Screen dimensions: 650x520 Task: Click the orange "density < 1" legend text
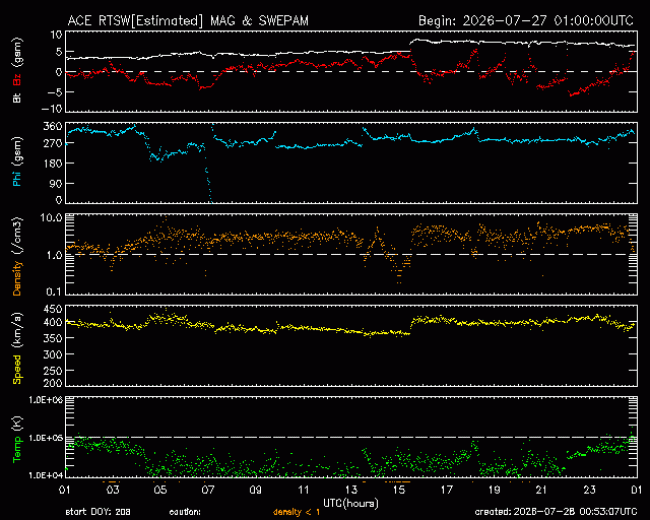pos(296,512)
